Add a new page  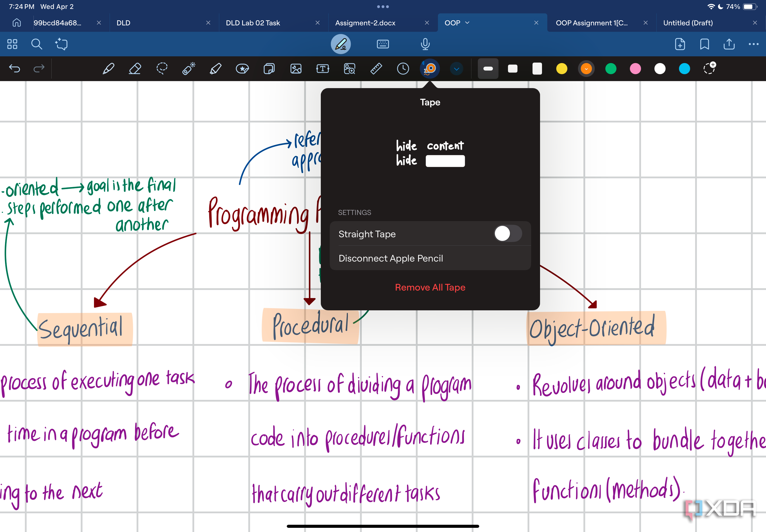[680, 44]
